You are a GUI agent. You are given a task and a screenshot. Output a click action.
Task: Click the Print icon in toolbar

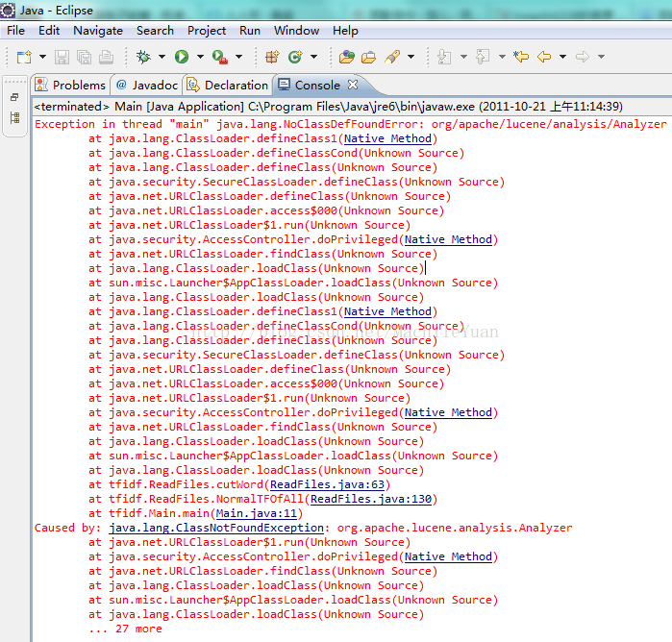106,58
